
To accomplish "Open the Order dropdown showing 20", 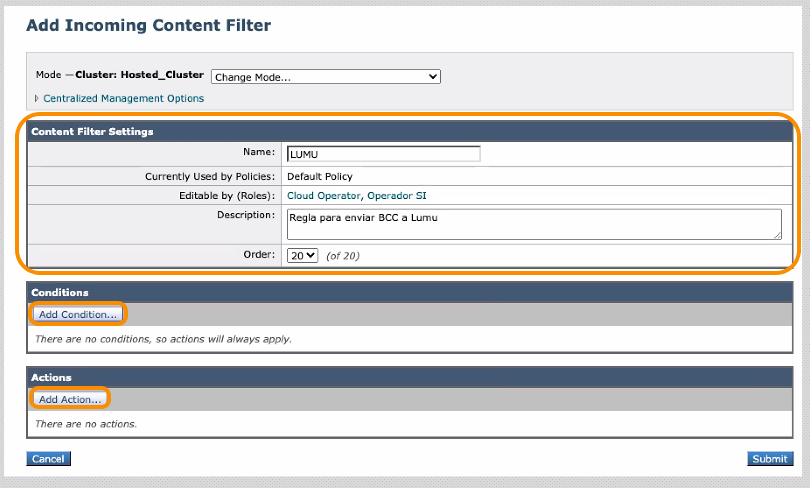I will pyautogui.click(x=302, y=256).
